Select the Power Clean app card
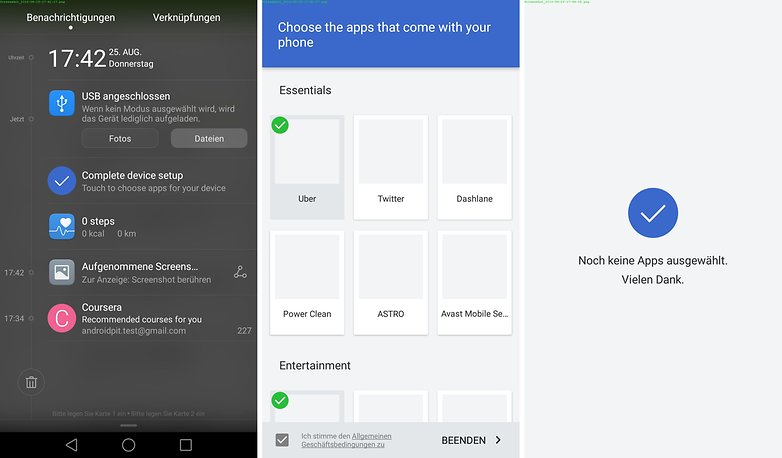This screenshot has height=458, width=782. pos(307,282)
